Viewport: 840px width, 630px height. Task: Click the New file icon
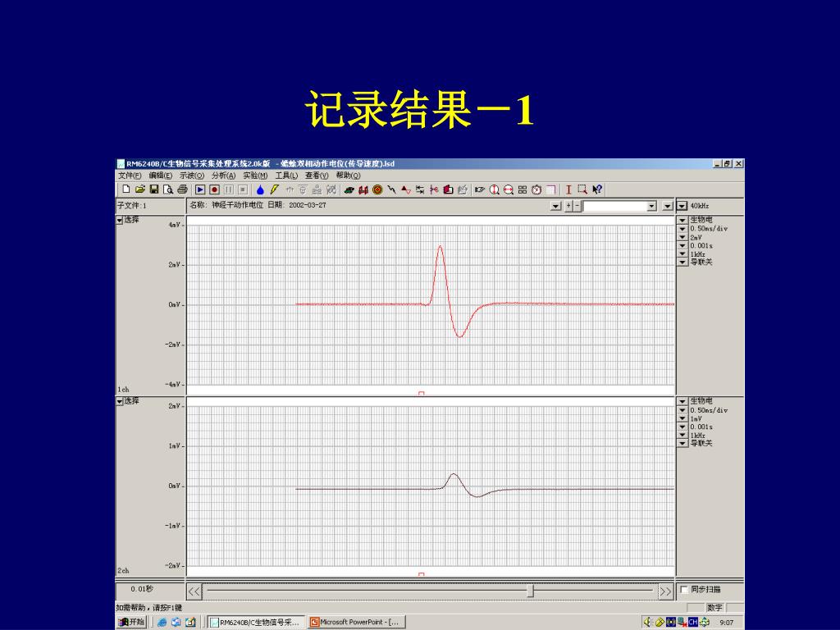click(x=126, y=189)
